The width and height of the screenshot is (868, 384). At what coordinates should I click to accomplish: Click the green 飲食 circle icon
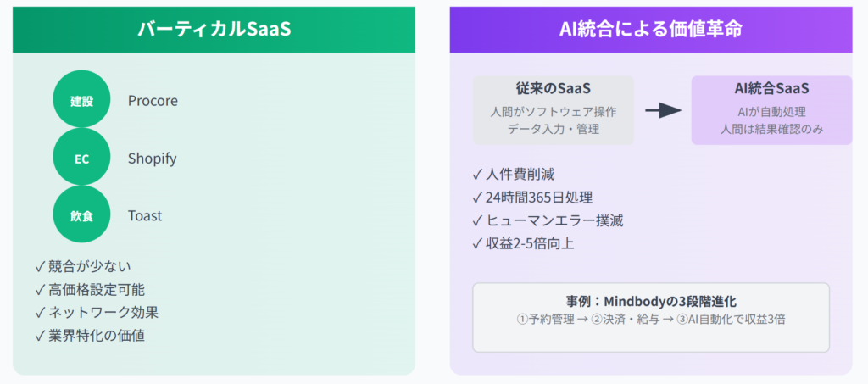click(x=82, y=215)
